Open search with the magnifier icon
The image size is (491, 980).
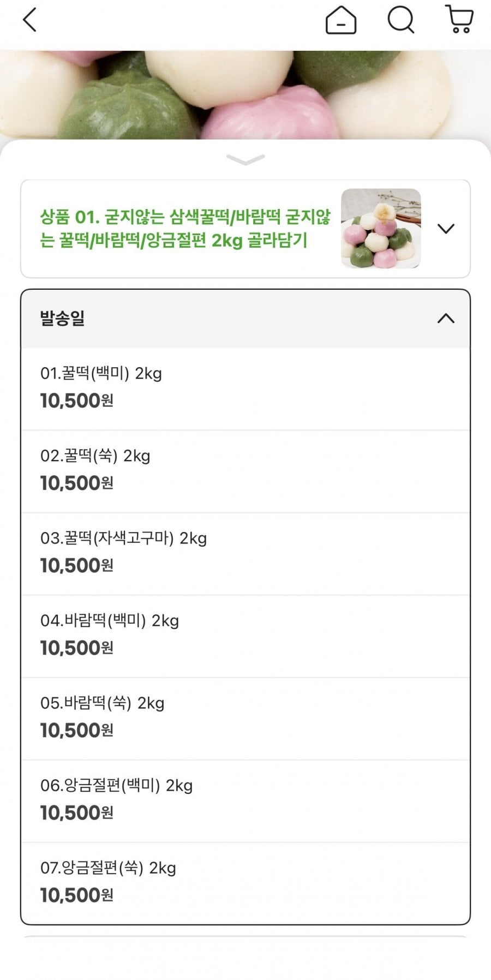tap(401, 20)
